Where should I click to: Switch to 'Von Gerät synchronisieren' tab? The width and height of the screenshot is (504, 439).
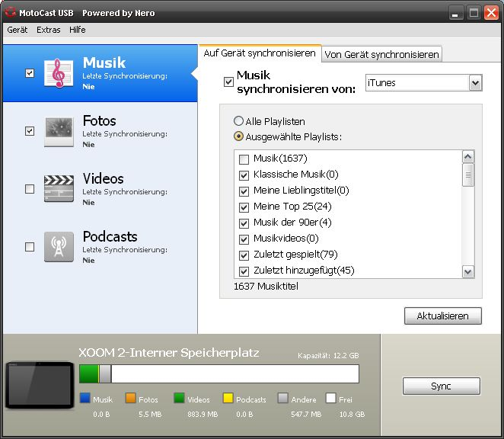coord(381,54)
